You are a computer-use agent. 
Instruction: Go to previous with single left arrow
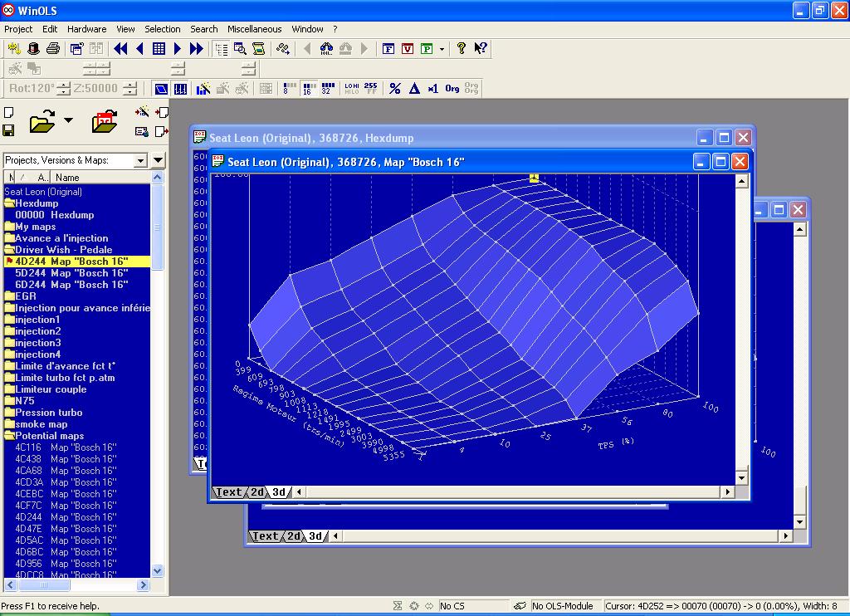click(x=139, y=49)
